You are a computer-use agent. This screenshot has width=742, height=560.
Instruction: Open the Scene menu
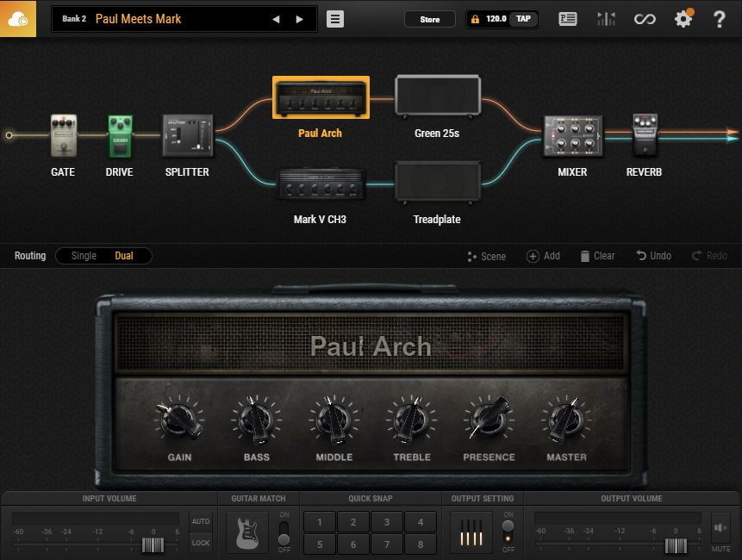click(486, 257)
